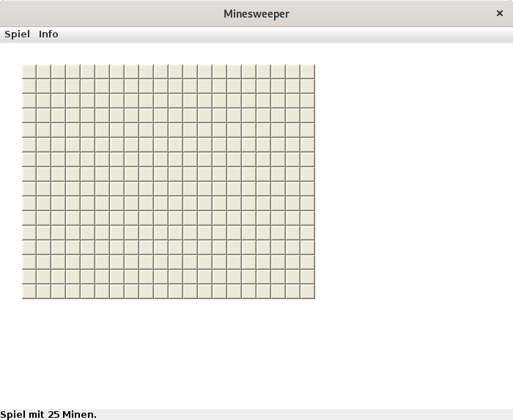This screenshot has width=513, height=420.
Task: Reveal the cell in row 2, column 2
Action: click(44, 86)
